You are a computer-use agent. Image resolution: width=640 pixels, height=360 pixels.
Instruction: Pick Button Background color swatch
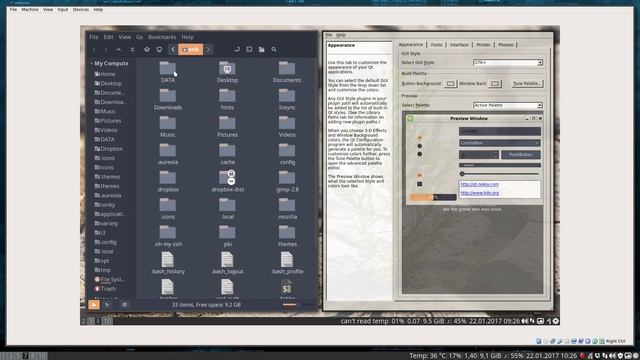coord(450,83)
